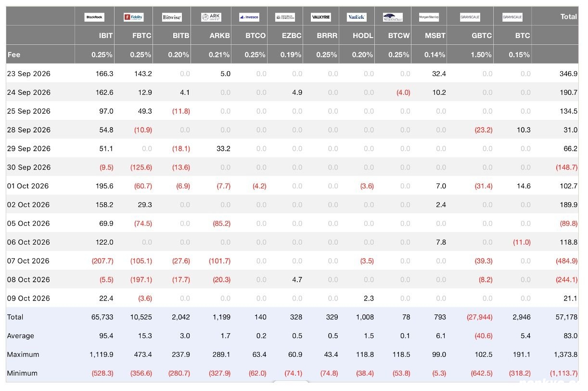
Task: Select the FBTC column header
Action: (141, 36)
